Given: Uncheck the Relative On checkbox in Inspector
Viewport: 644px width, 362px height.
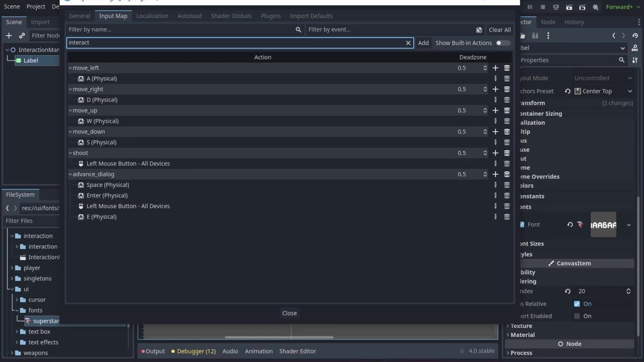Looking at the screenshot, I should [x=577, y=304].
